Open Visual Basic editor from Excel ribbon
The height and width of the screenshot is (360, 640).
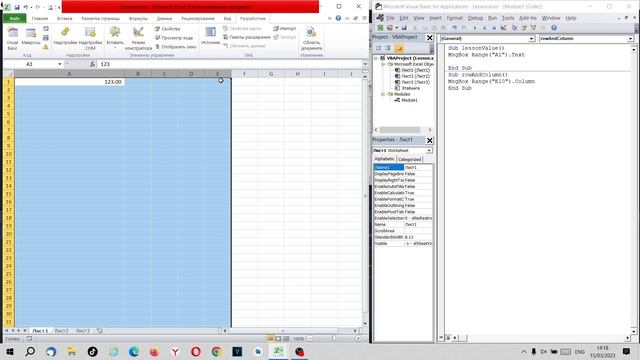(x=13, y=38)
